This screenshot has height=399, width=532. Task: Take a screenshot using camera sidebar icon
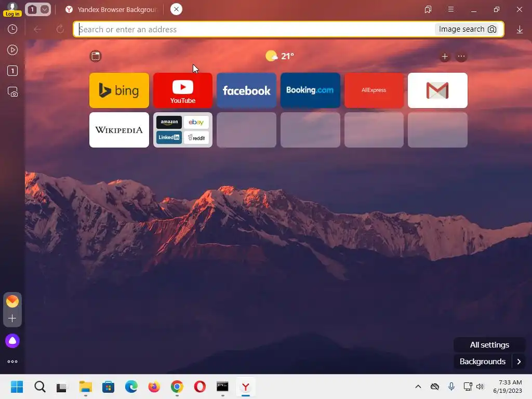(x=12, y=92)
